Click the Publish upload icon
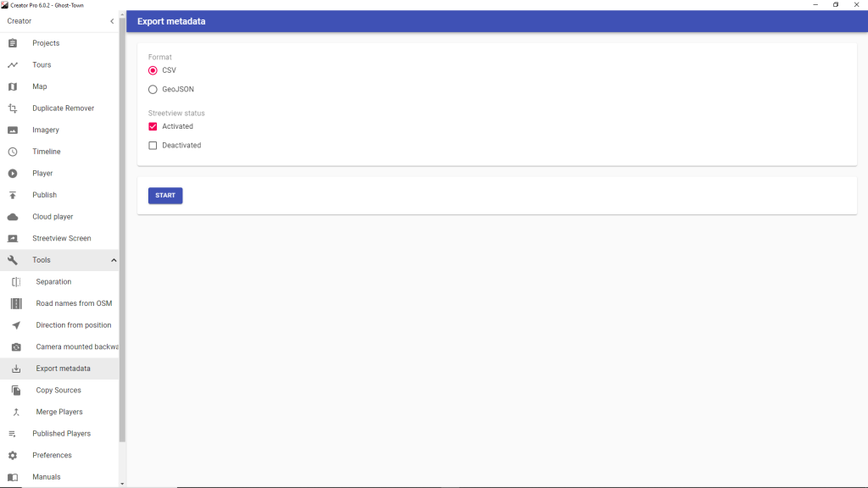Screen dimensions: 868x488 point(13,196)
